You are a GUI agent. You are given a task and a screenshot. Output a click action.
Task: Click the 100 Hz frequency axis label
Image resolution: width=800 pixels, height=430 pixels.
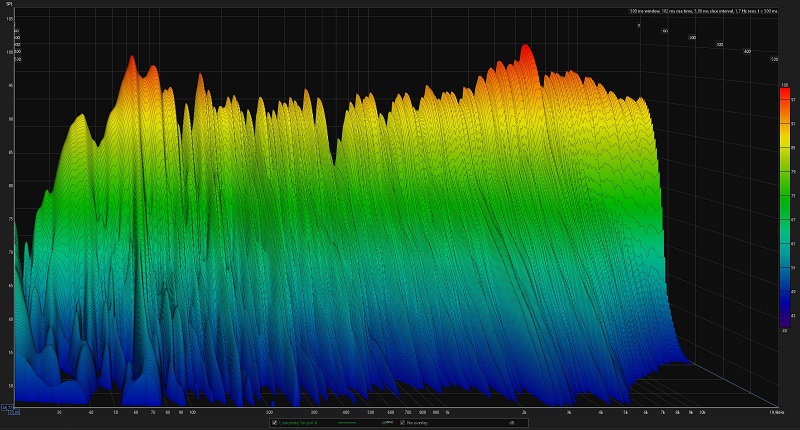click(192, 411)
